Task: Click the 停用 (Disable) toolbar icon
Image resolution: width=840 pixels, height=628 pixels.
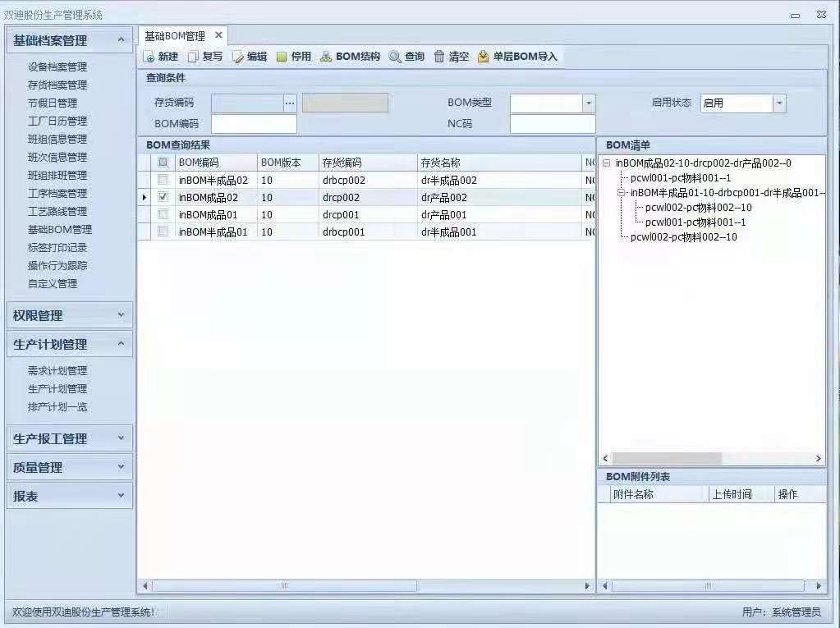Action: click(282, 57)
